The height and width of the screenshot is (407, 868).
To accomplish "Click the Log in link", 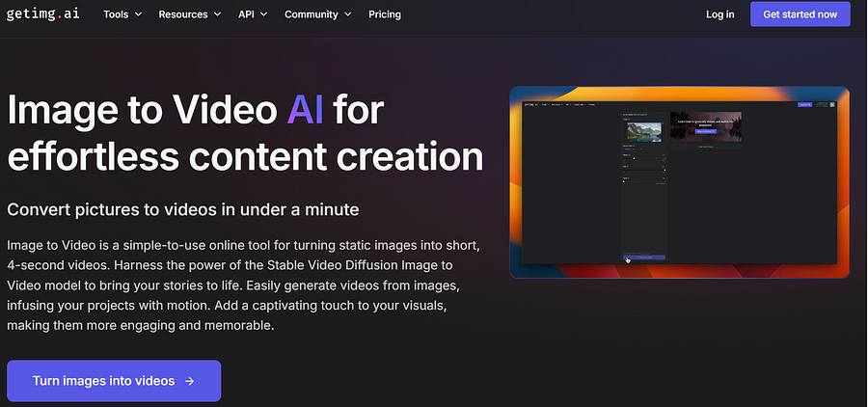I will (720, 14).
